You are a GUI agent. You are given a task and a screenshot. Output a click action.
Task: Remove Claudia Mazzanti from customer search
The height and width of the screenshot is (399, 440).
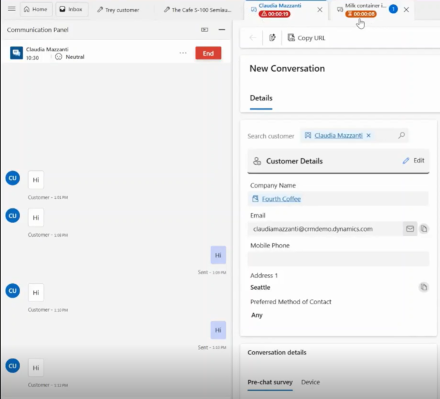click(369, 135)
